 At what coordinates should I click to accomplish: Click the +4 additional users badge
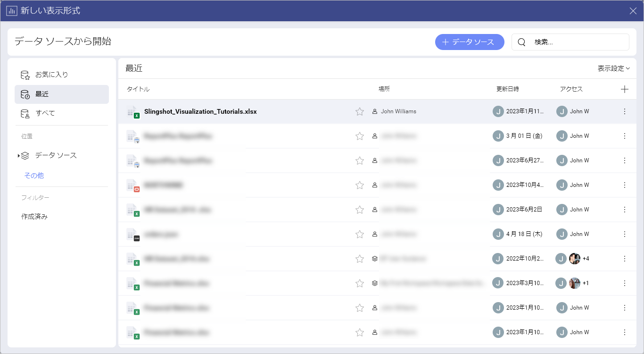[586, 259]
